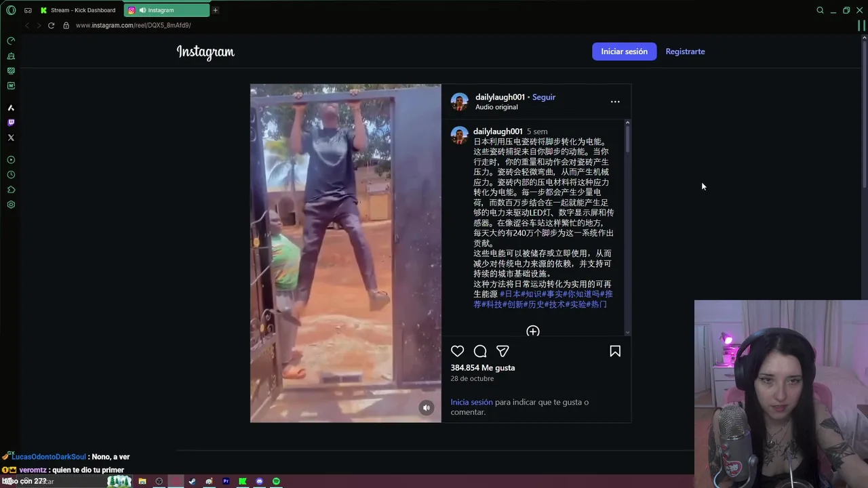This screenshot has height=488, width=868.
Task: Open Kick app from the taskbar
Action: pyautogui.click(x=243, y=481)
